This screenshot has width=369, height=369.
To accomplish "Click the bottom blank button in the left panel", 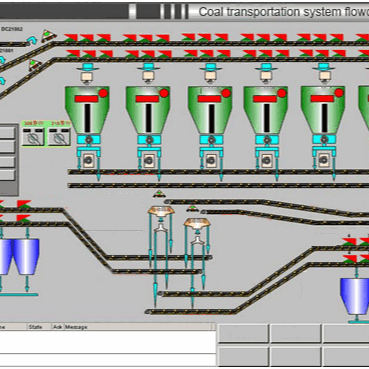I will point(7,175).
